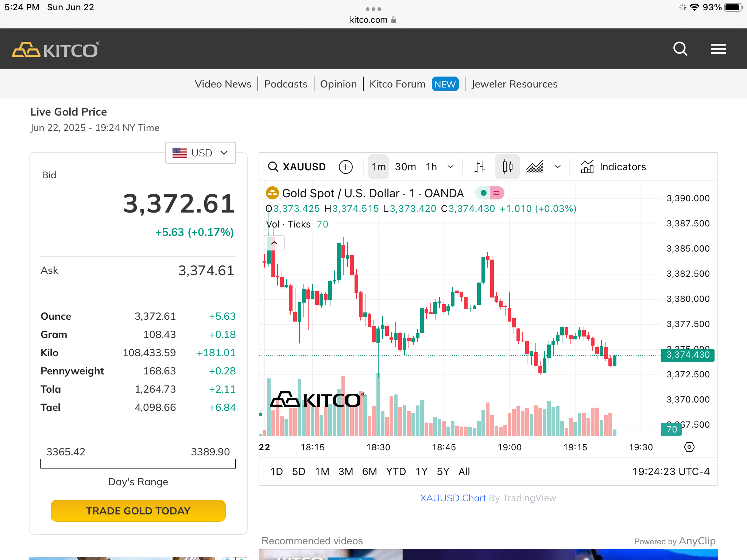
Task: Switch to YTD range
Action: click(396, 472)
